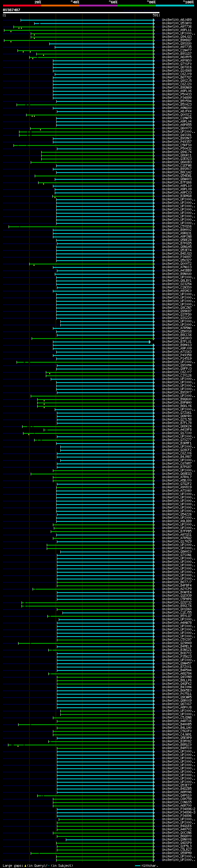Click the UniRef100_C6ZJY9 label
The image size is (197, 868).
point(177,74)
